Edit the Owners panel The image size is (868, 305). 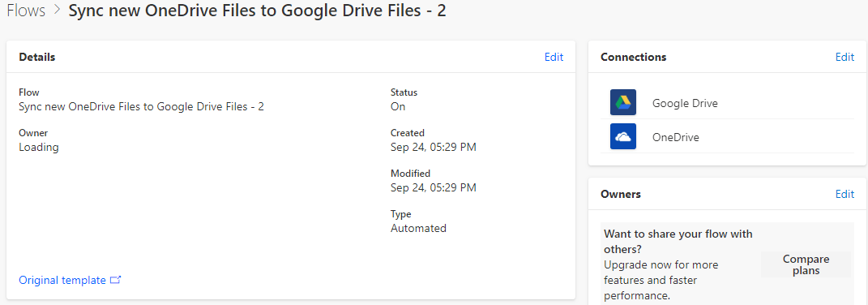point(844,194)
